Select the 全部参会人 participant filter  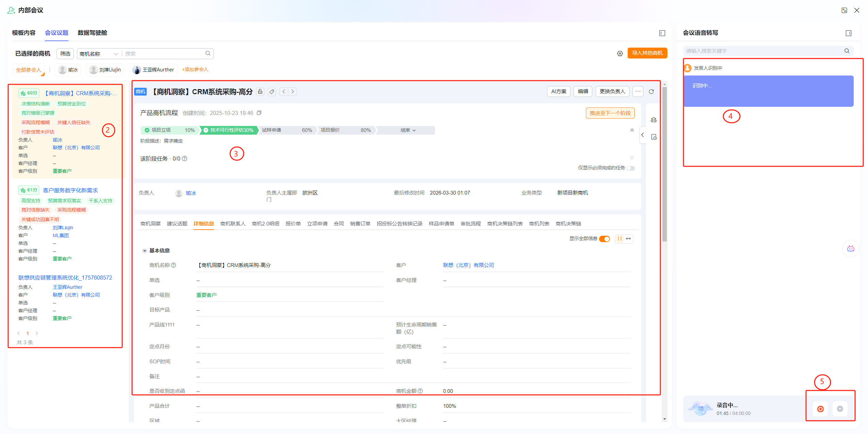(29, 70)
